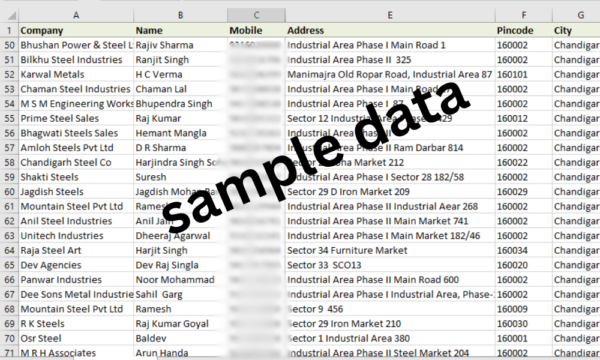600x360 pixels.
Task: Select row 70 header
Action: coord(9,339)
